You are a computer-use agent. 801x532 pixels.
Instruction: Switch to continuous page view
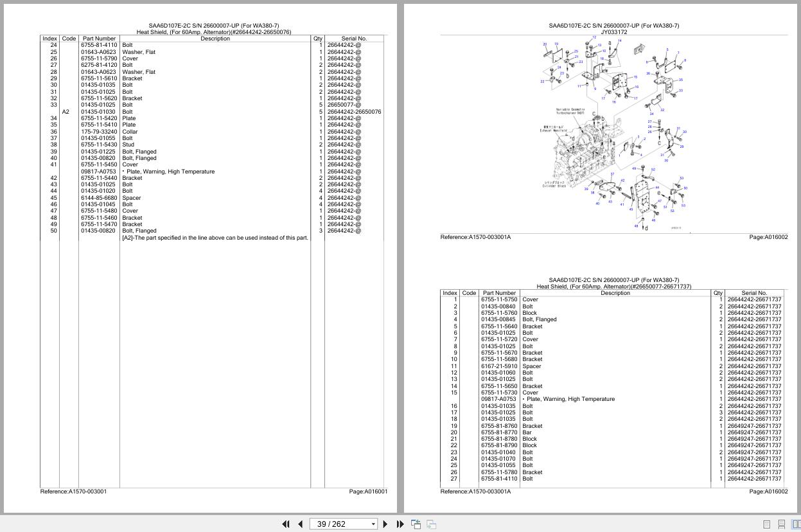pos(782,524)
